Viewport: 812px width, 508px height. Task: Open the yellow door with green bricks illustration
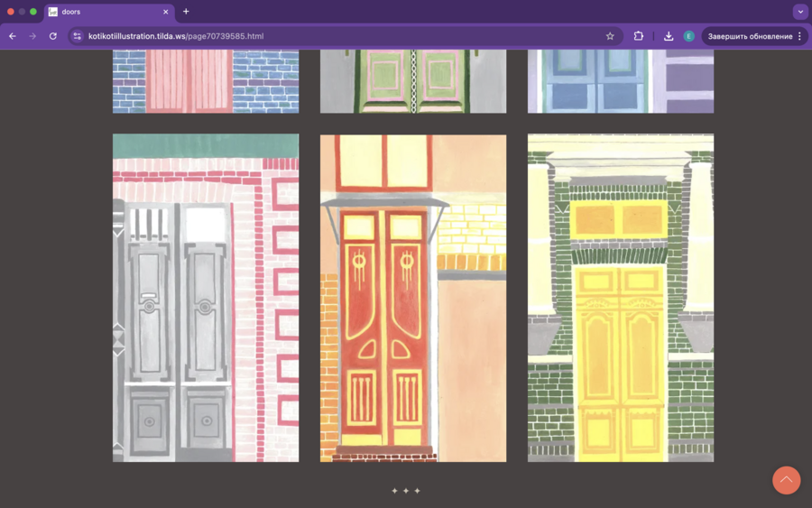tap(621, 298)
